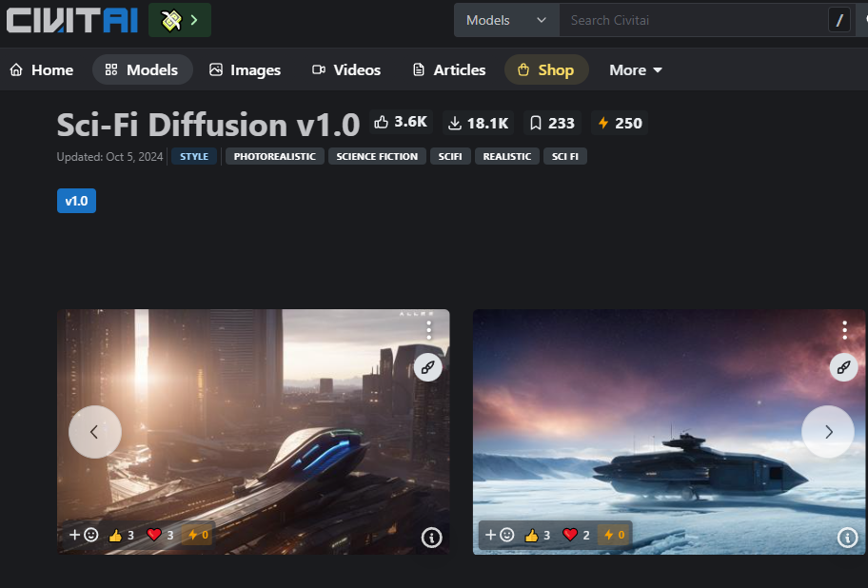The image size is (868, 588).
Task: Heart the city spaceship image
Action: [x=160, y=535]
